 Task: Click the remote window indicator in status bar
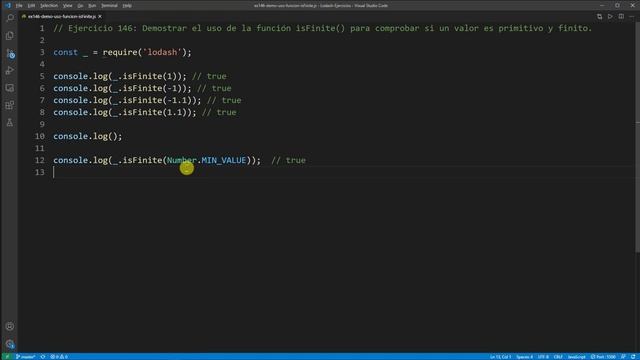(x=7, y=357)
